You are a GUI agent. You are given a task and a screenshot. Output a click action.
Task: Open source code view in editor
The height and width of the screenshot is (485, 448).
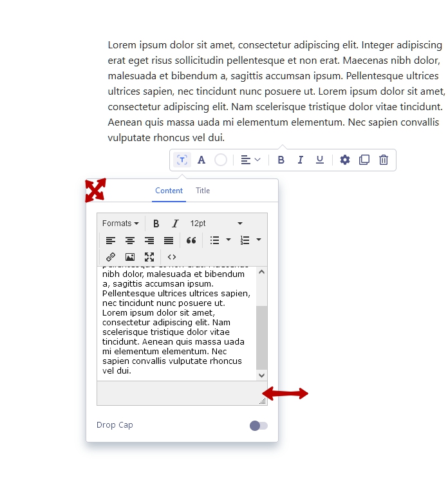pyautogui.click(x=172, y=257)
